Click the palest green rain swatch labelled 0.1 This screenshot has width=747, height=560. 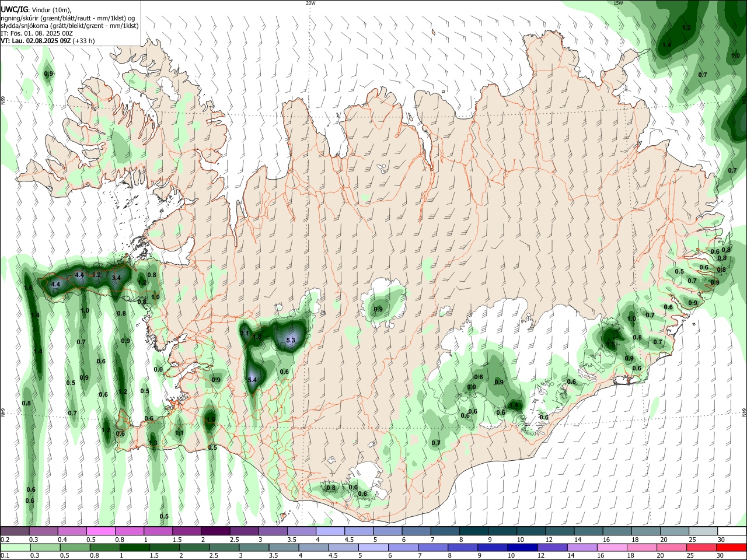[x=15, y=547]
